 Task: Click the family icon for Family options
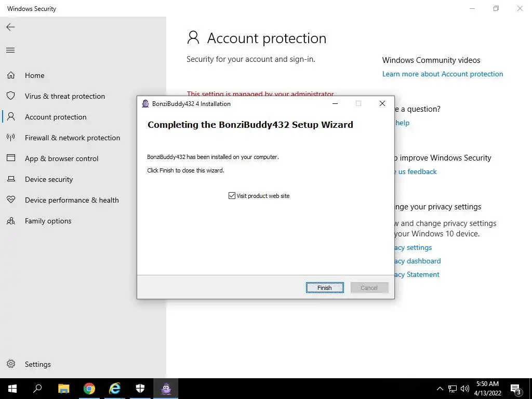(11, 221)
